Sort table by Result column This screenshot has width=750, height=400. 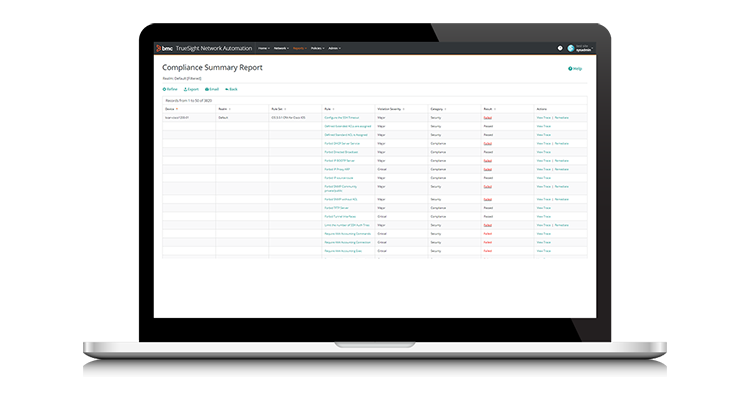tap(488, 108)
